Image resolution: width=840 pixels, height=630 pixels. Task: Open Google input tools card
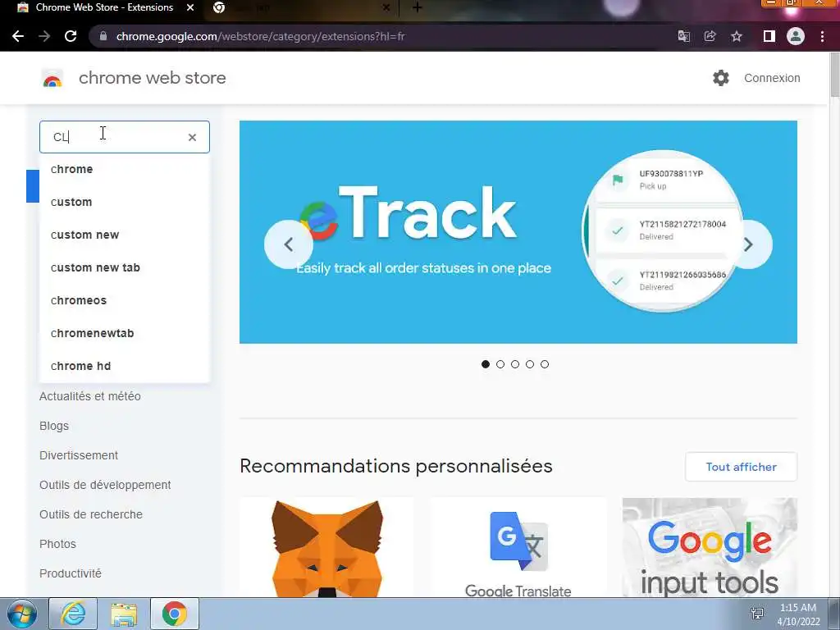click(x=710, y=547)
